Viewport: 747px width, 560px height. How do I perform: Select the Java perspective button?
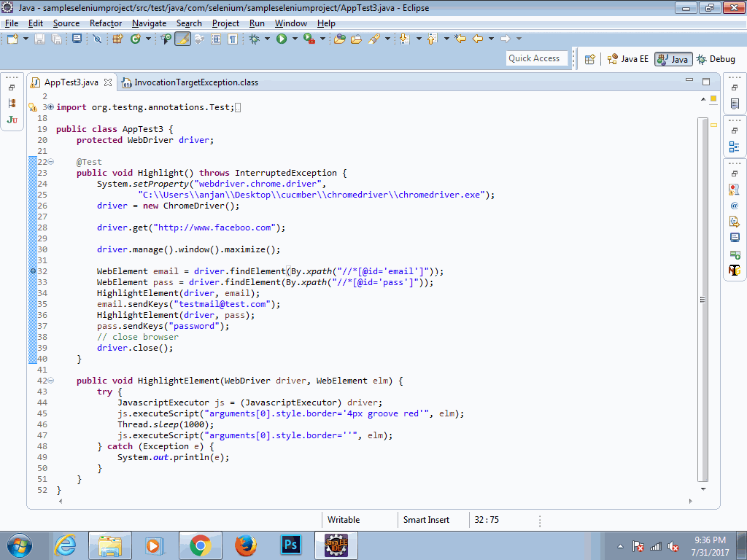tap(673, 59)
